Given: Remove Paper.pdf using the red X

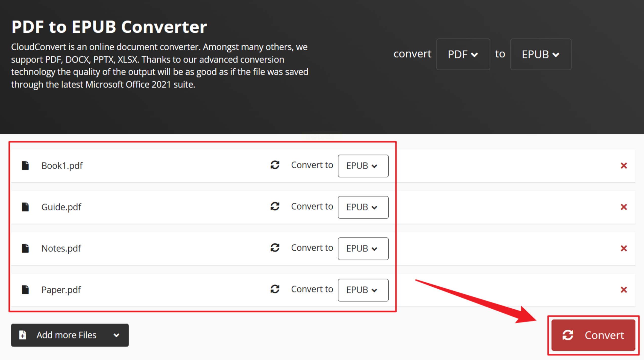Looking at the screenshot, I should point(624,290).
